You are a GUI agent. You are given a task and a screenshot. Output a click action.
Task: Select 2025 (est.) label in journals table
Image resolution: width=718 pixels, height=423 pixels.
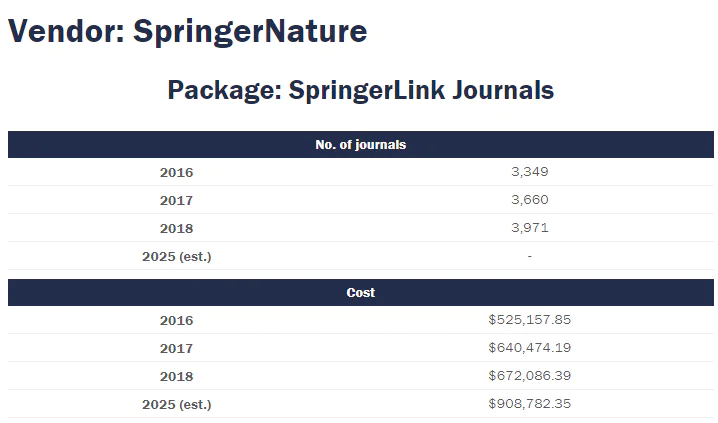[176, 256]
